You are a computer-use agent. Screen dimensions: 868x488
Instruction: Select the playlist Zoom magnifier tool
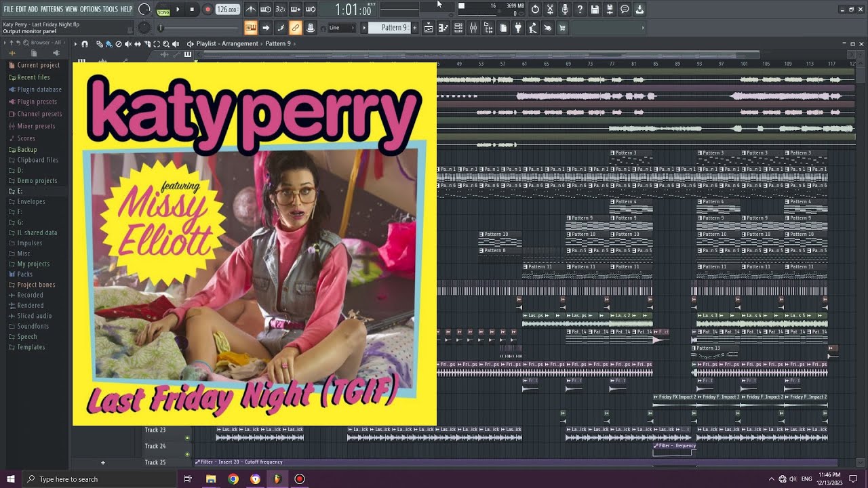(x=166, y=43)
